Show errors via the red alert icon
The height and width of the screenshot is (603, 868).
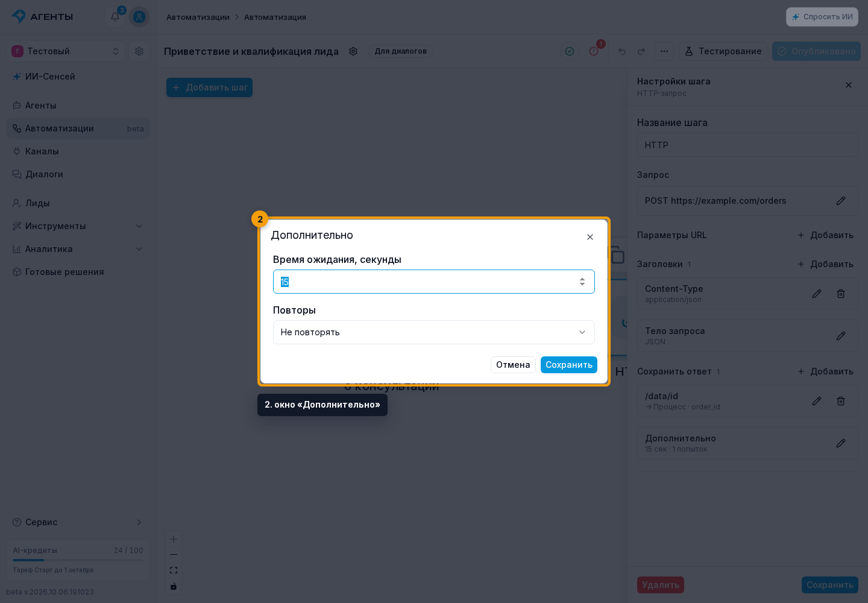(594, 51)
